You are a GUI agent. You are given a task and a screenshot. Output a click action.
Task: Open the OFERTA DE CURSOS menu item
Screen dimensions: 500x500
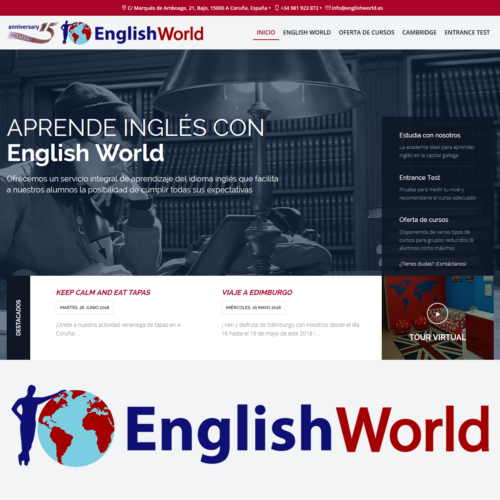coord(366,33)
